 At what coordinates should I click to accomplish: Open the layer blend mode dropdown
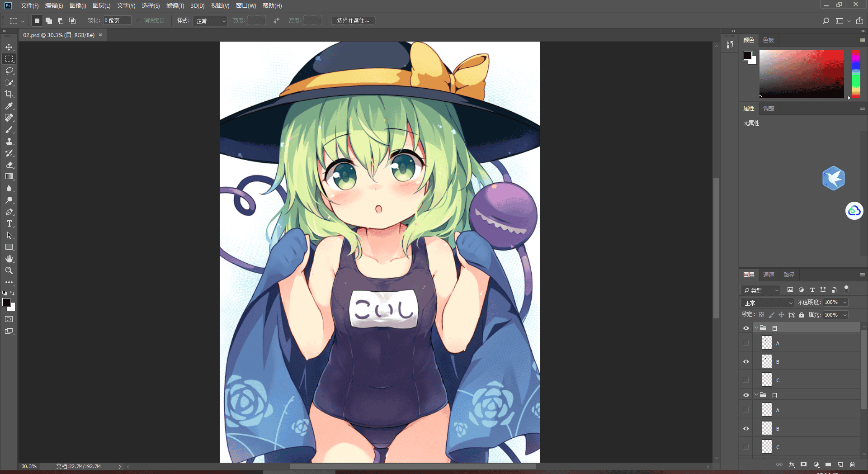pyautogui.click(x=767, y=303)
